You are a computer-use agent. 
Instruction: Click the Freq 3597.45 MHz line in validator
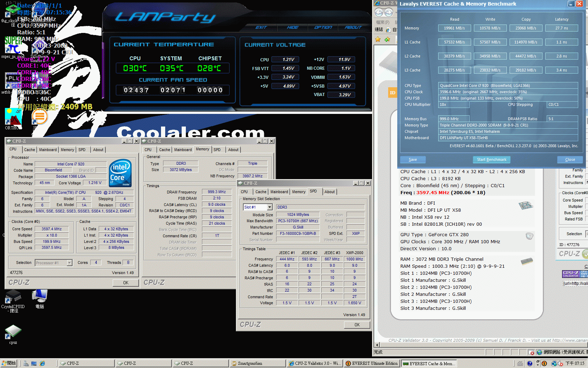tap(442, 192)
